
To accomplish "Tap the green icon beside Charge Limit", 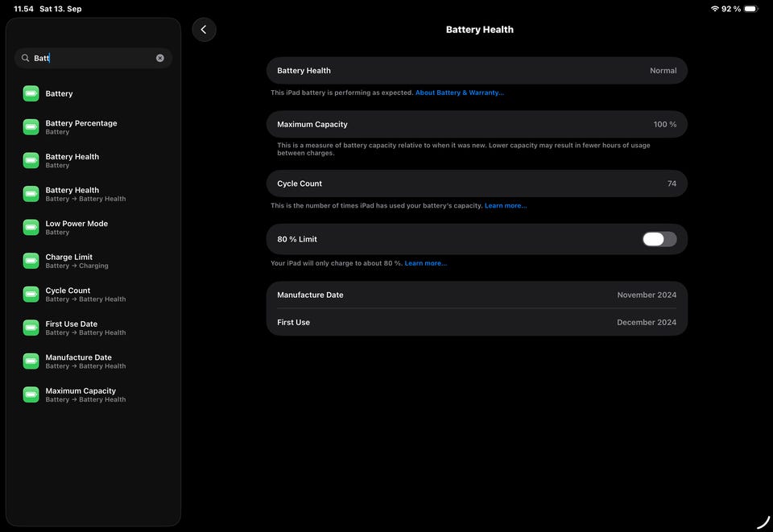I will pyautogui.click(x=31, y=261).
